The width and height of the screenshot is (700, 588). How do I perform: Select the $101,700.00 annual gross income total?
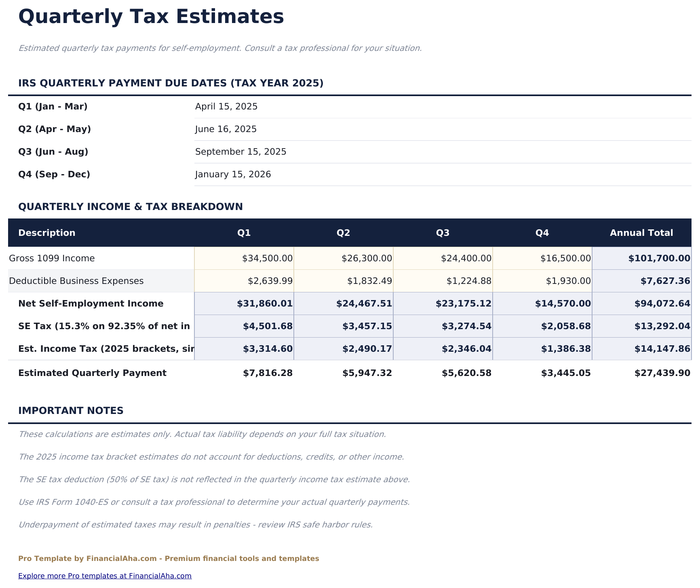(x=659, y=258)
